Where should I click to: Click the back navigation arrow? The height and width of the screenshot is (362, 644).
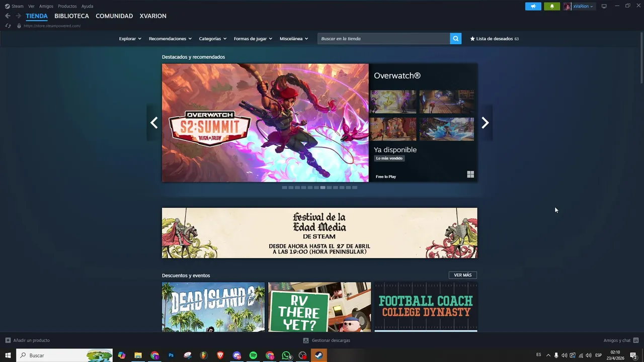click(8, 16)
